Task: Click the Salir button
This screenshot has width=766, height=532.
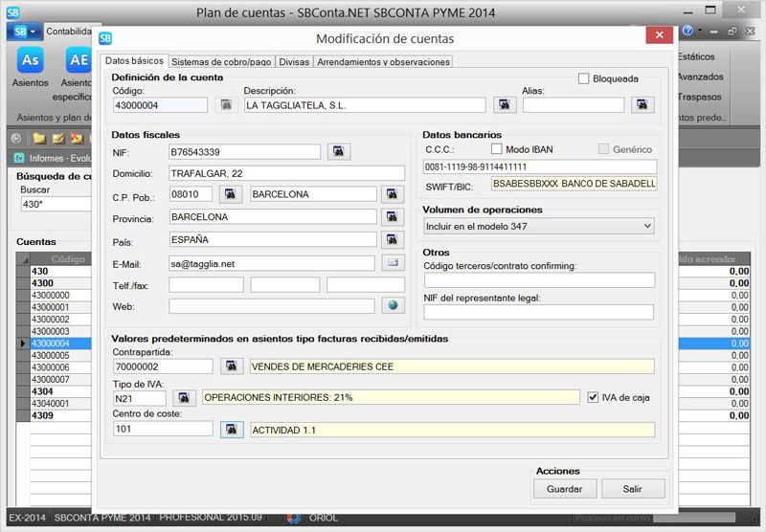Action: click(x=632, y=489)
